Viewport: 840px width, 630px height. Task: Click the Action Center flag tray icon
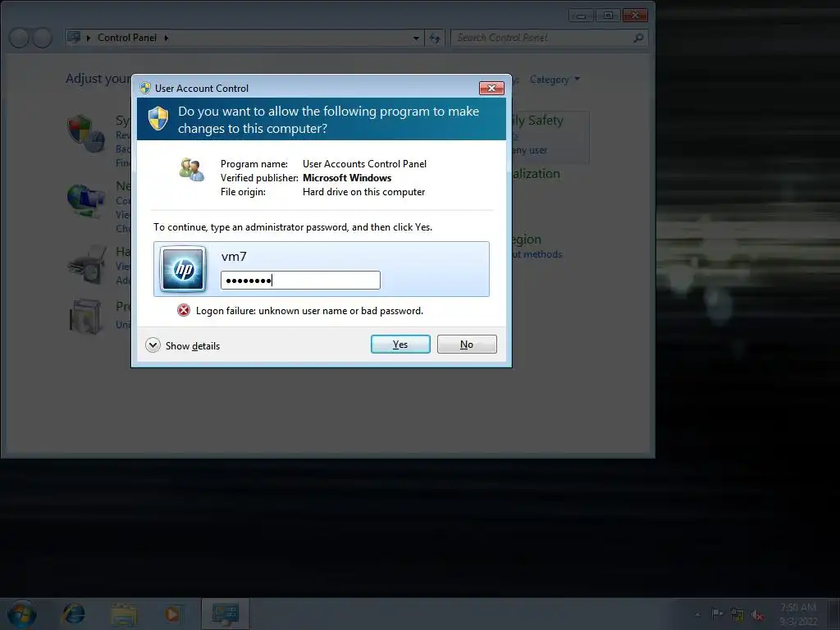click(x=716, y=614)
